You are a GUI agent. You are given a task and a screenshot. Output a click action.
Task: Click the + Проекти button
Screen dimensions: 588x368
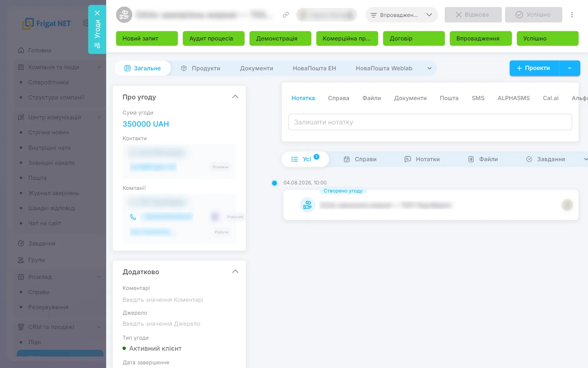point(534,68)
